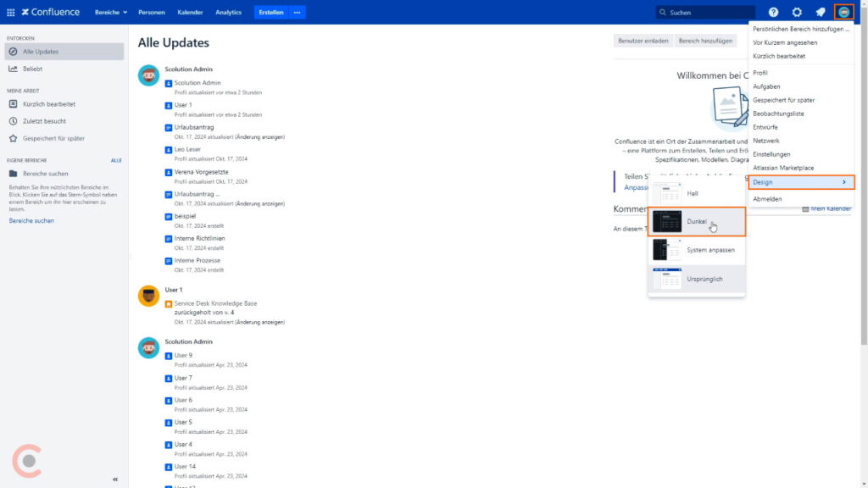Click the Confluence logo in the navbar
This screenshot has width=868, height=488.
pos(49,12)
